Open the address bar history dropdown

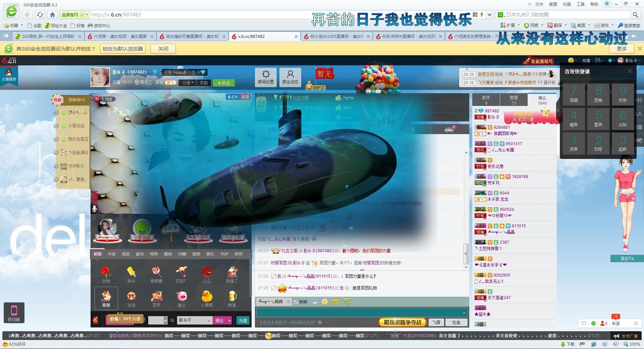(x=490, y=15)
